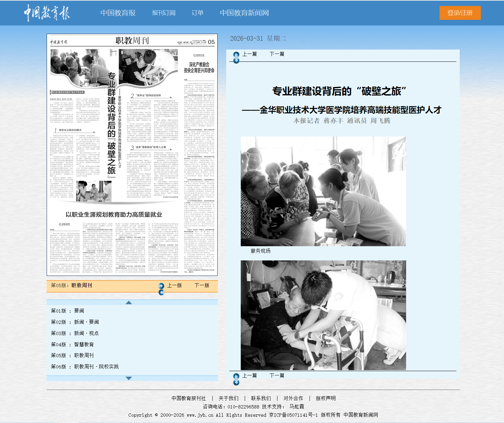Go to next article via top 下一篇
The height and width of the screenshot is (423, 504).
click(277, 54)
